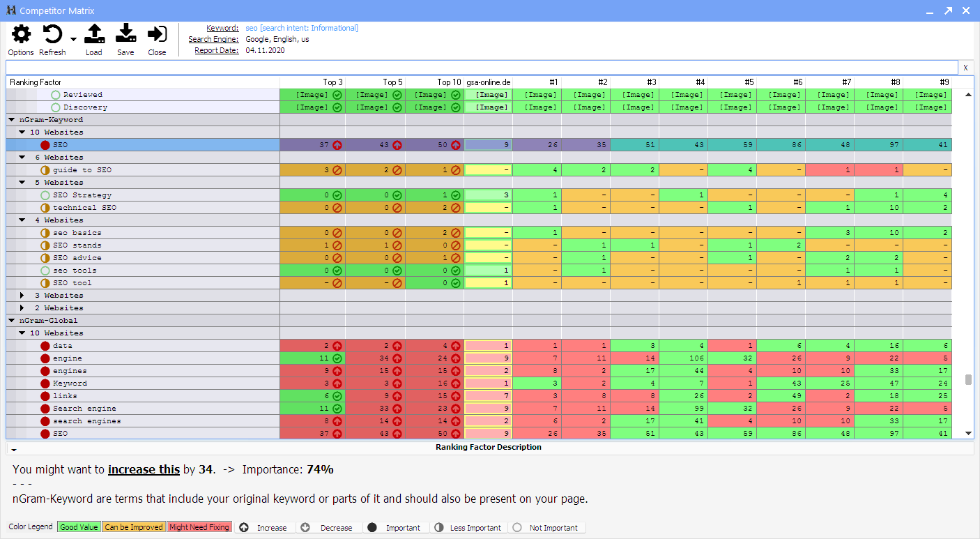Click the Load report icon
The image size is (980, 539).
(x=94, y=34)
